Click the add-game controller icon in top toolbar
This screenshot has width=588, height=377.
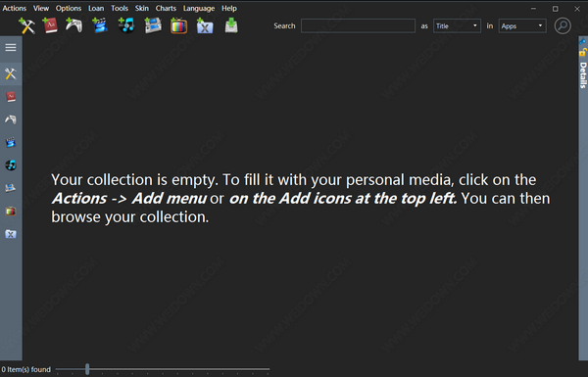[x=73, y=25]
